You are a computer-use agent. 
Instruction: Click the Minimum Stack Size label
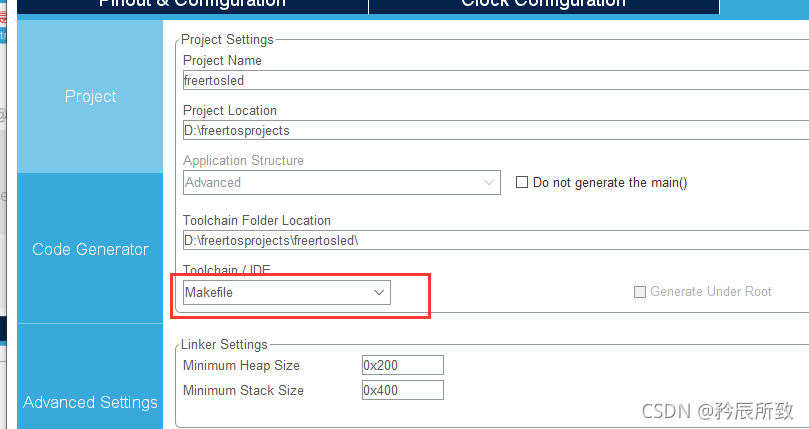243,390
